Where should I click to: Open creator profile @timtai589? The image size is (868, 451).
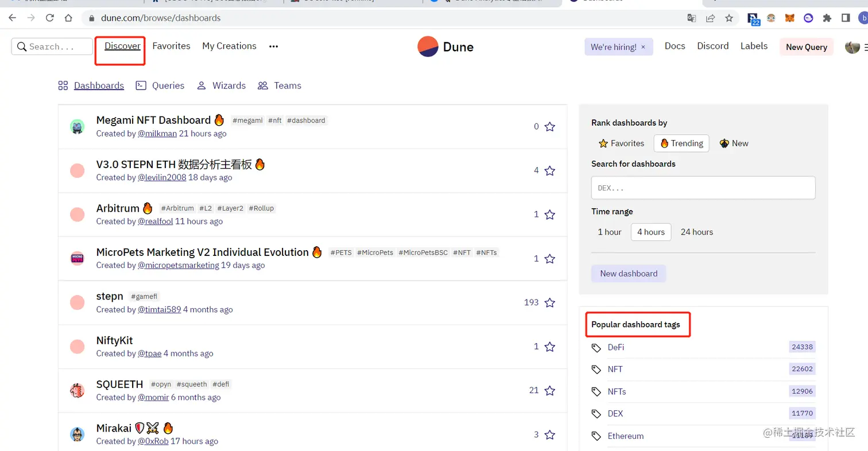(x=160, y=309)
